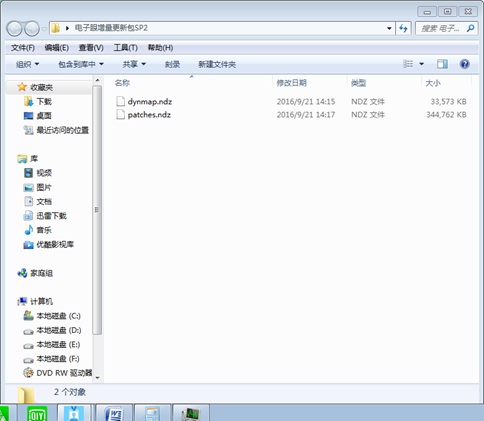Open the 组织 dropdown
Viewport: 484px width, 421px height.
click(x=27, y=64)
